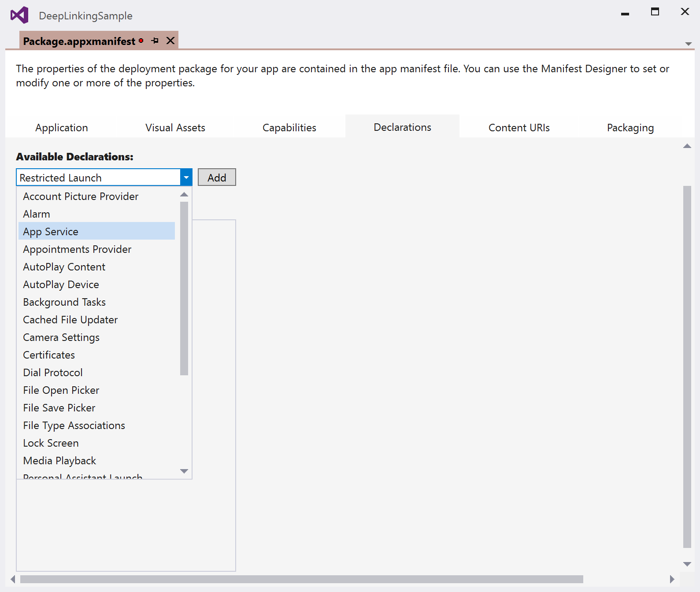
Task: Open the Capabilities tab
Action: pyautogui.click(x=289, y=128)
